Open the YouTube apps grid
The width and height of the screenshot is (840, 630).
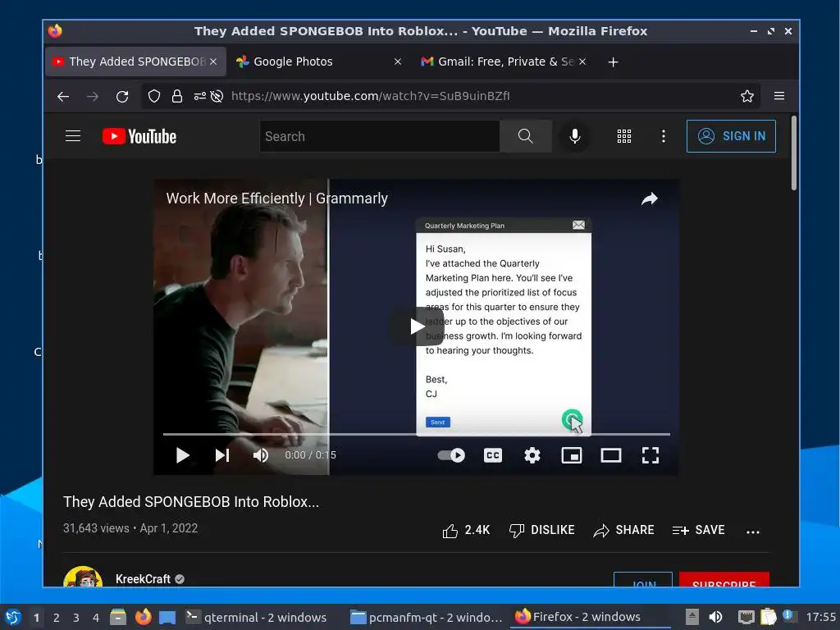(624, 136)
